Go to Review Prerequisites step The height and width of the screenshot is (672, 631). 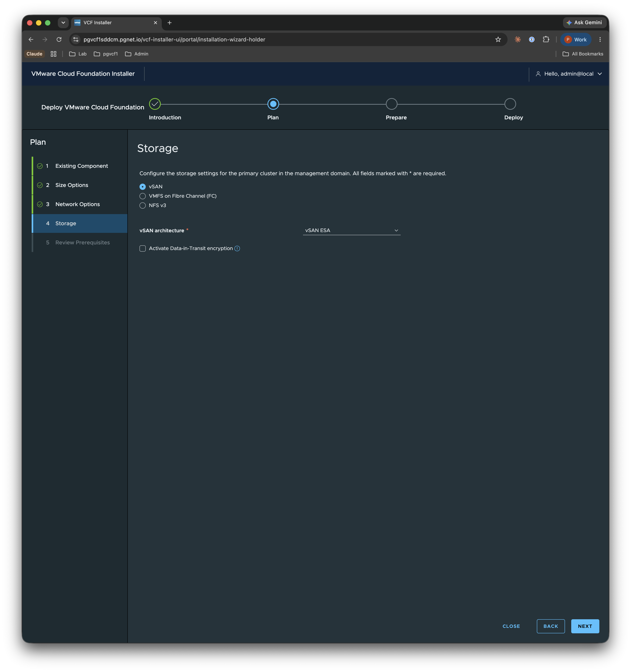tap(80, 243)
